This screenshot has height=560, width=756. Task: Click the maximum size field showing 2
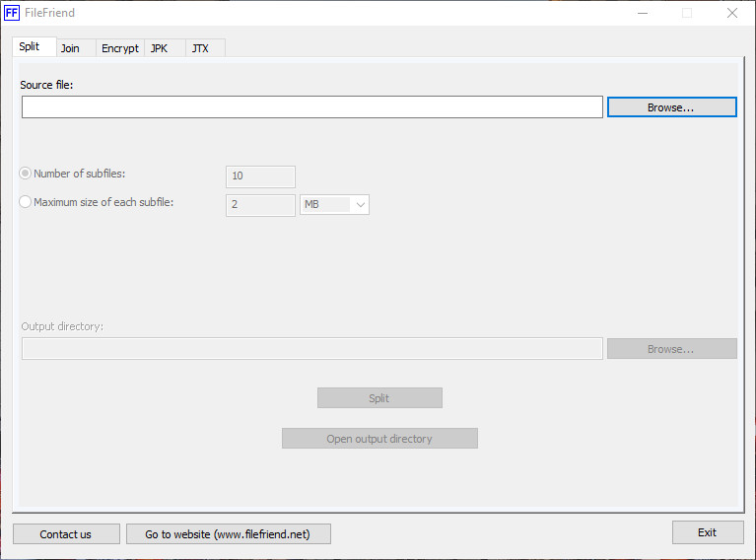pyautogui.click(x=260, y=205)
